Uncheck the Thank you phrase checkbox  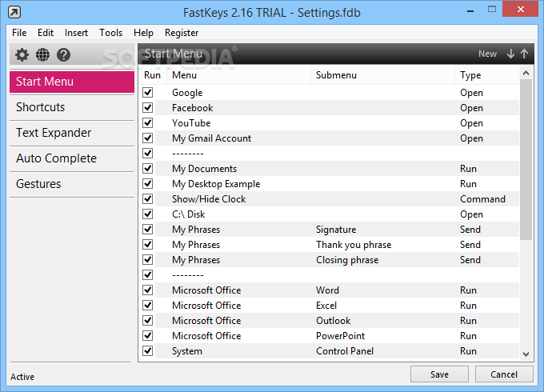pos(148,245)
